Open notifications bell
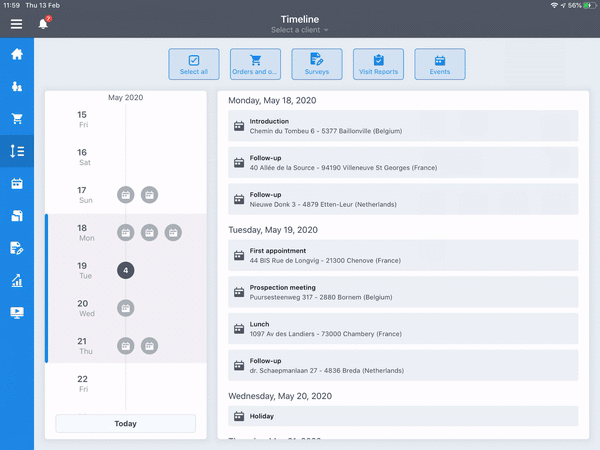Viewport: 600px width, 450px height. coord(43,23)
